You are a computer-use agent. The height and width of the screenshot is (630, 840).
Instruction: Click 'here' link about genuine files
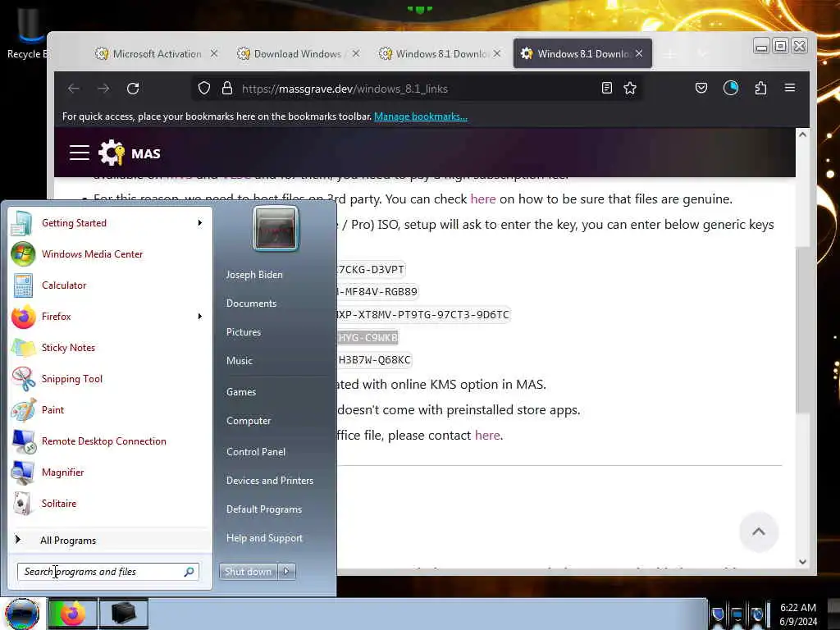point(482,199)
